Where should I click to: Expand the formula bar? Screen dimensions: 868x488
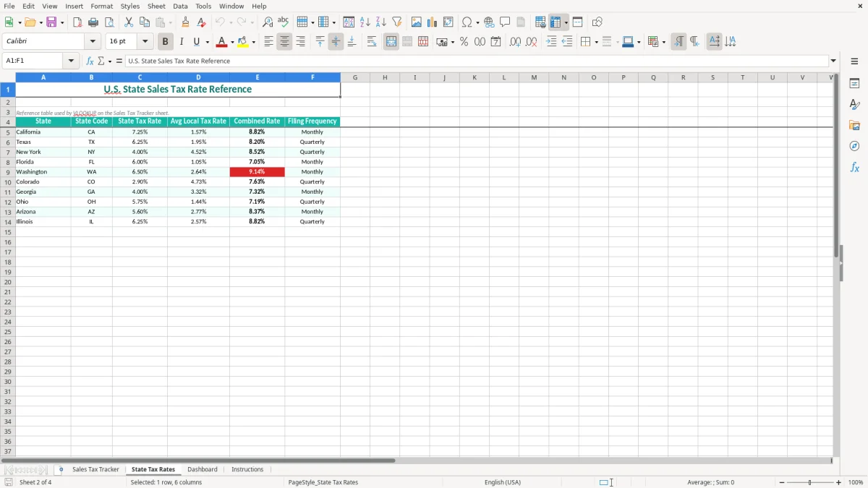tap(833, 61)
